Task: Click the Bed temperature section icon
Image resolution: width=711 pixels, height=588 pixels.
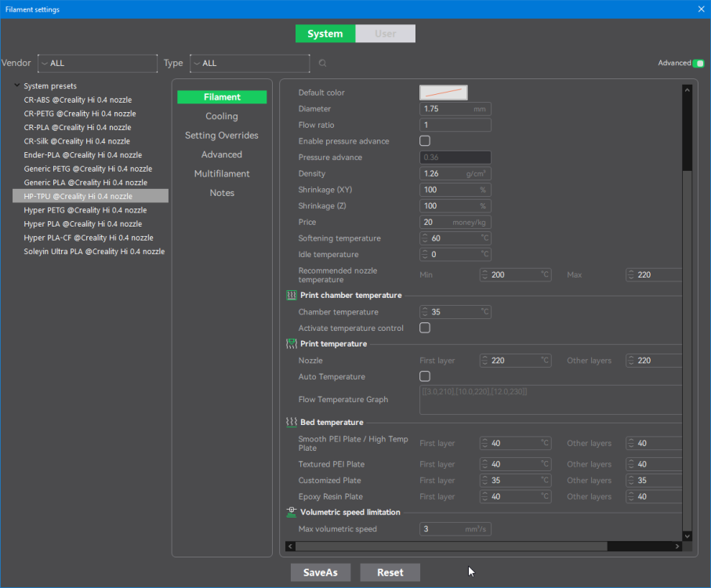Action: (292, 422)
